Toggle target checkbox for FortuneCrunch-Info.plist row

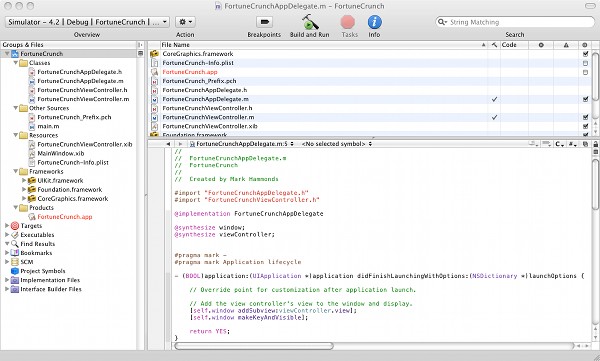point(585,63)
